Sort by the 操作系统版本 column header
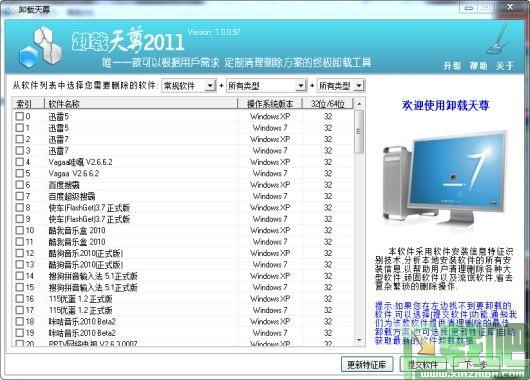This screenshot has width=530, height=380. pyautogui.click(x=270, y=104)
